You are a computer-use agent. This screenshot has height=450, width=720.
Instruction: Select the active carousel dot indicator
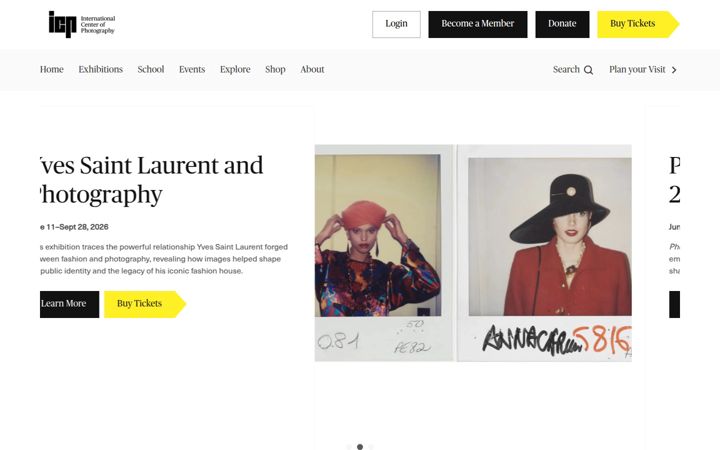click(360, 447)
